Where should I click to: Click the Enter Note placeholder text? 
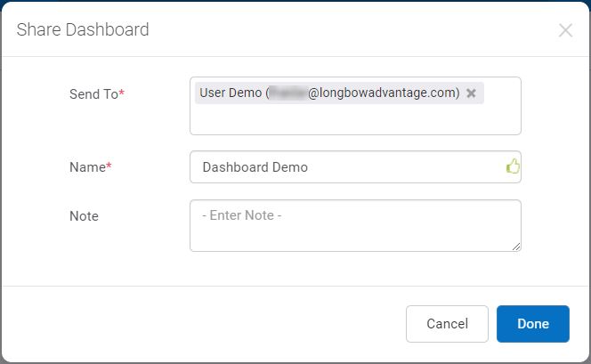click(242, 215)
